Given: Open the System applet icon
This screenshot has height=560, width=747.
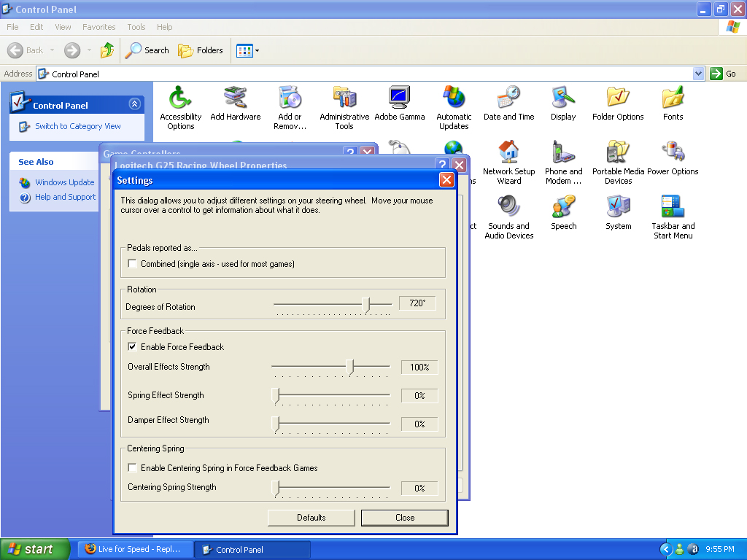Looking at the screenshot, I should pos(618,213).
